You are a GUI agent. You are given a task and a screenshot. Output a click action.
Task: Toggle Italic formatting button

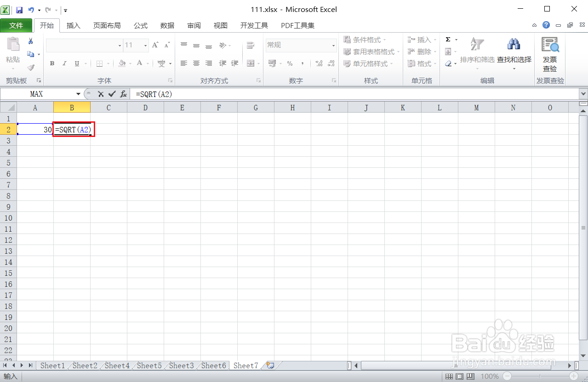tap(64, 63)
